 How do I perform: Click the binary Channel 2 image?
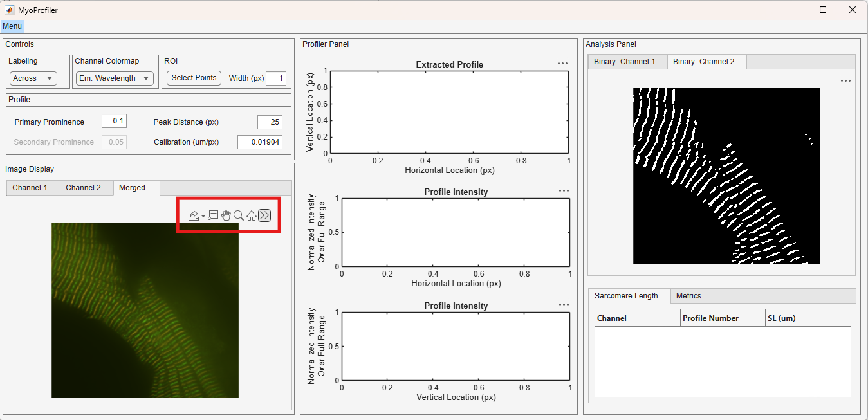(x=726, y=176)
